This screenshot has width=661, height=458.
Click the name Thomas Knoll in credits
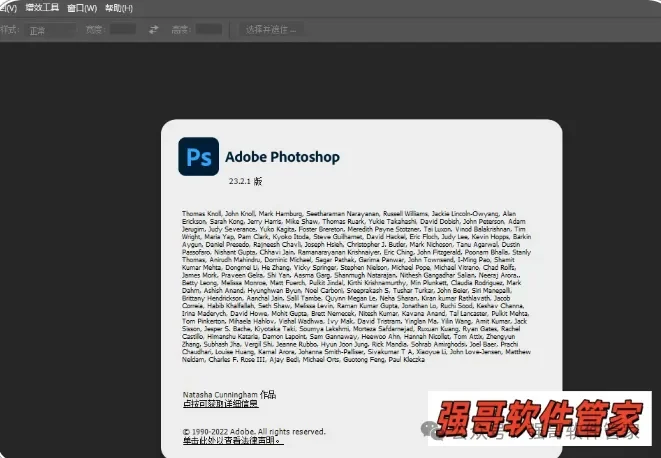(202, 213)
